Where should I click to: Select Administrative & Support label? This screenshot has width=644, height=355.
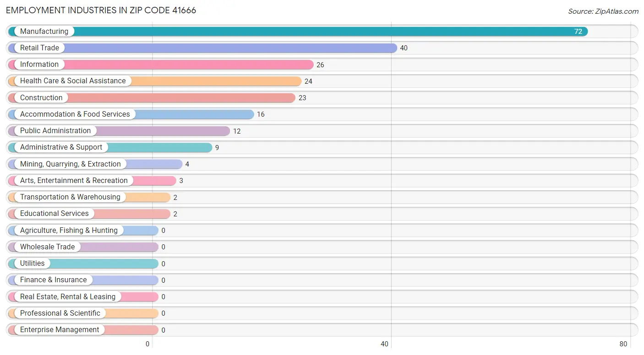[x=61, y=147]
